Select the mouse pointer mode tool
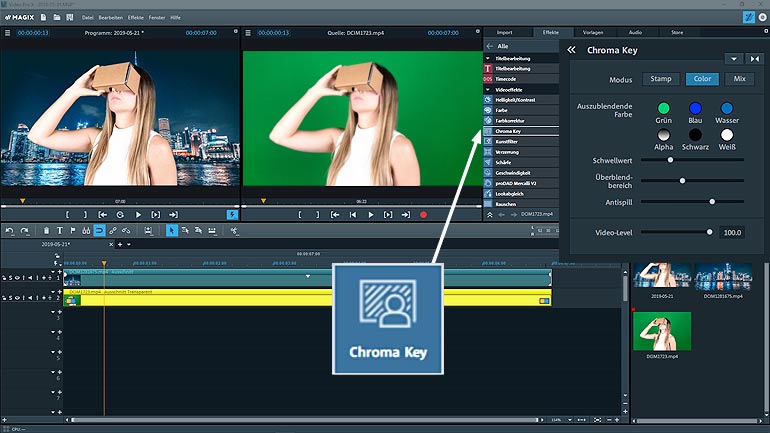770x433 pixels. (x=171, y=230)
